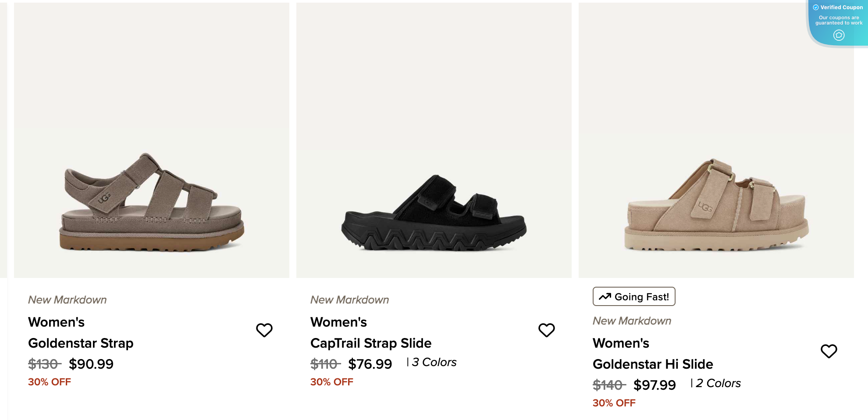Click the checkmark icon on Verified Coupon badge
This screenshot has width=868, height=420.
click(816, 7)
